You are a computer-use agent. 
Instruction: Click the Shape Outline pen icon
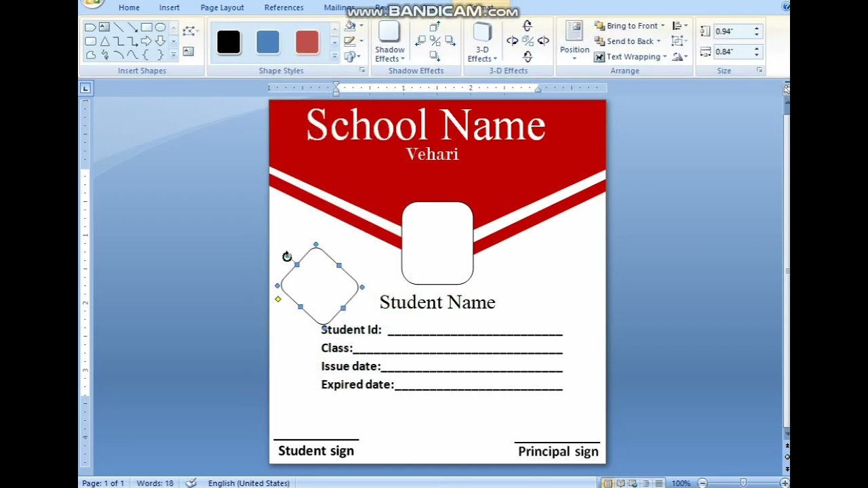coord(350,41)
